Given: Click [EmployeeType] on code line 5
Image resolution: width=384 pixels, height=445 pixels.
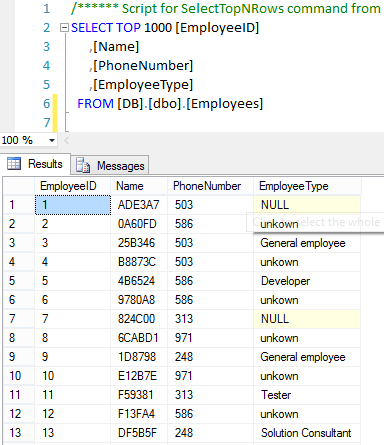Looking at the screenshot, I should point(143,85).
